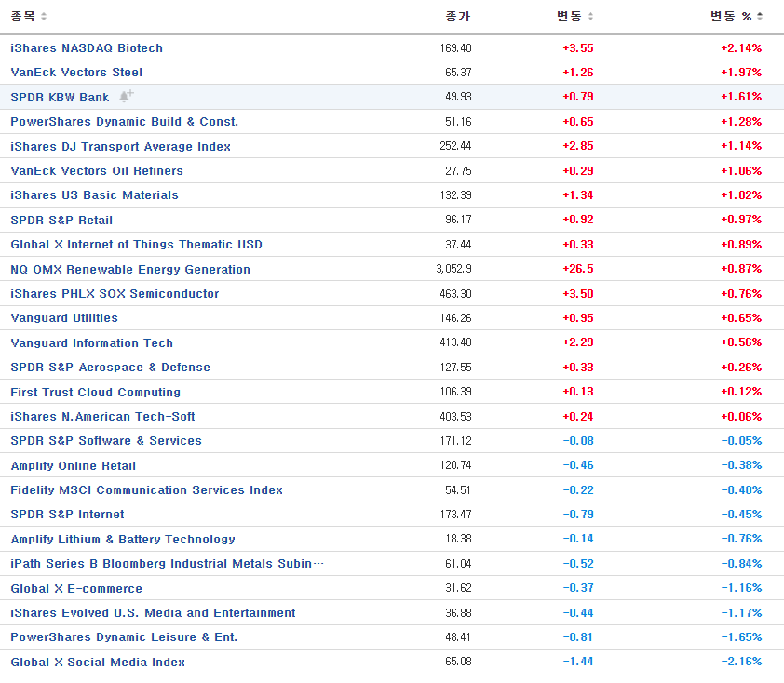Click percent change -2.16%

(741, 662)
